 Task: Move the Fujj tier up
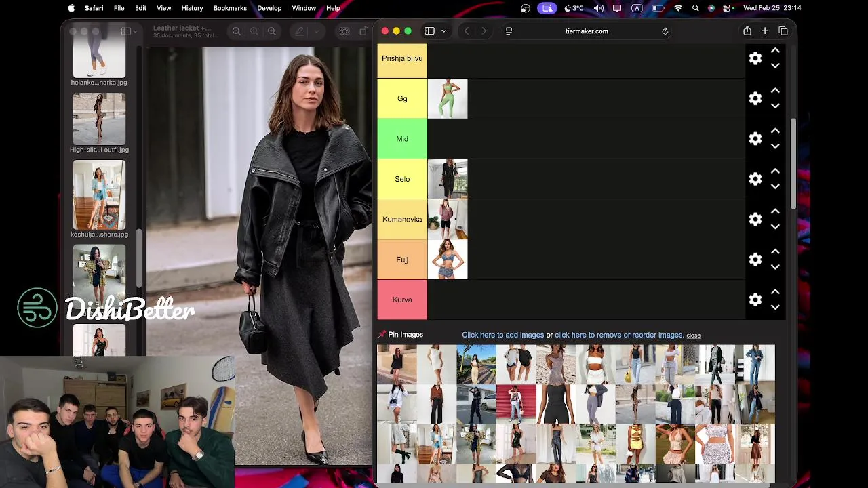pos(775,252)
